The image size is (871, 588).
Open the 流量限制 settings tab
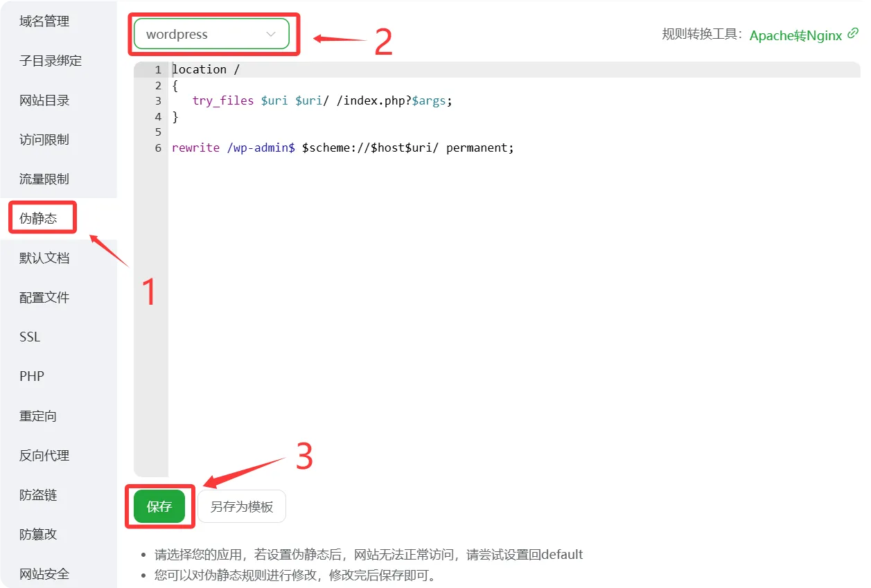point(44,179)
